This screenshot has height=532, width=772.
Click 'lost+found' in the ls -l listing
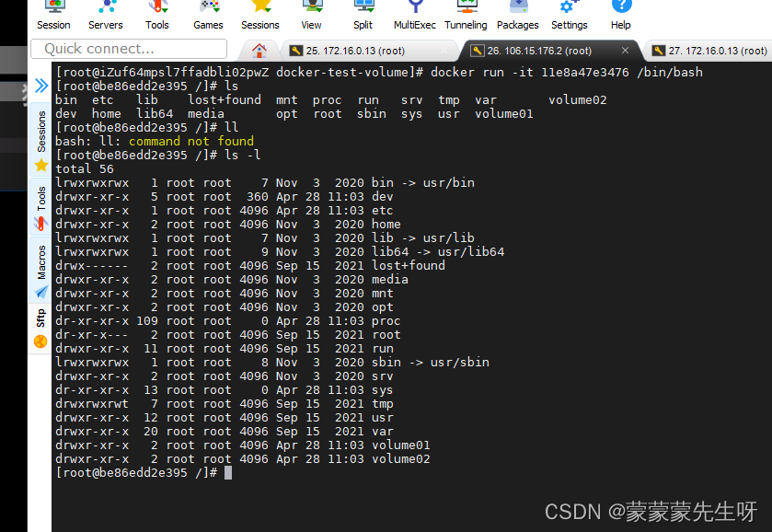(x=409, y=265)
